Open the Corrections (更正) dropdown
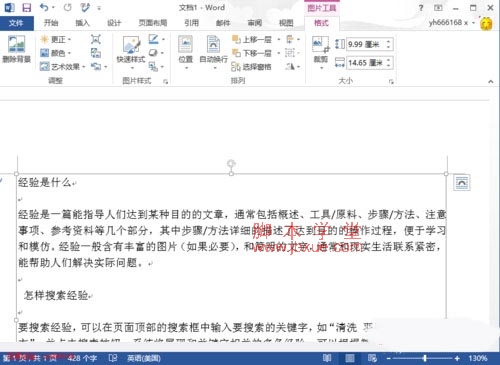 [x=56, y=39]
